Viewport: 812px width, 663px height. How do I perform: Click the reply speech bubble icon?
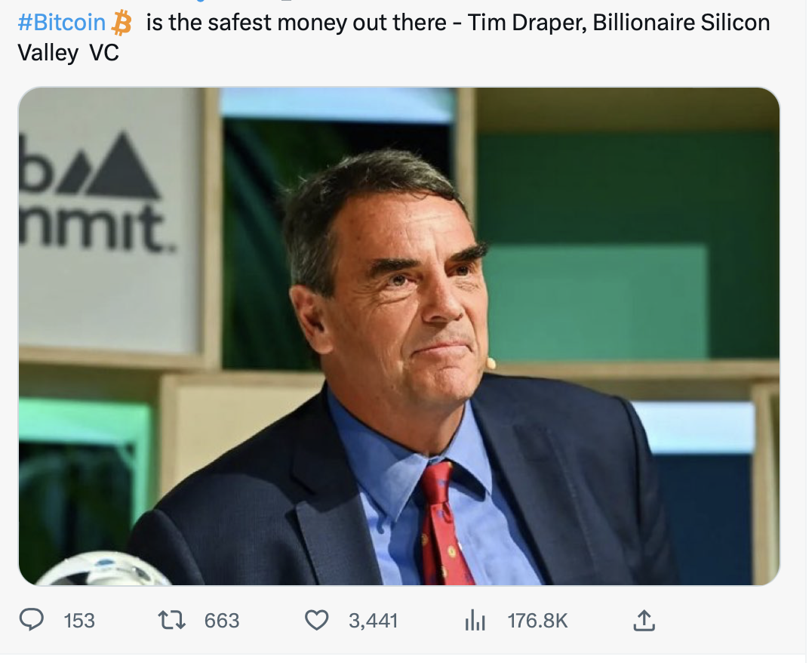point(31,621)
